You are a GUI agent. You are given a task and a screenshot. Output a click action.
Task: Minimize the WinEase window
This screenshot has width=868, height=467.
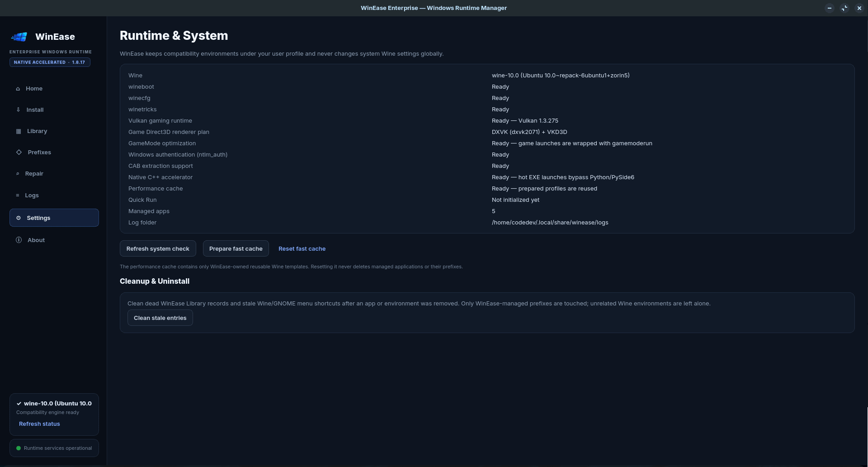pos(830,8)
